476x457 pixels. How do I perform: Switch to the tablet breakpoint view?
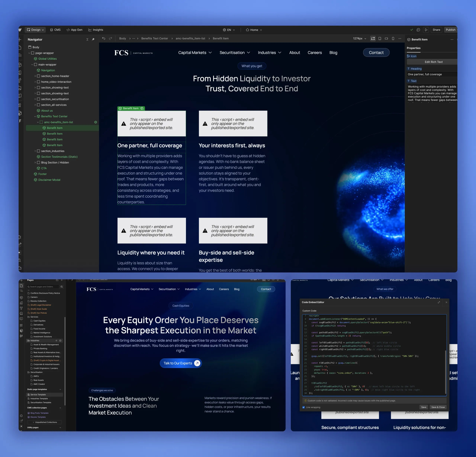point(379,38)
